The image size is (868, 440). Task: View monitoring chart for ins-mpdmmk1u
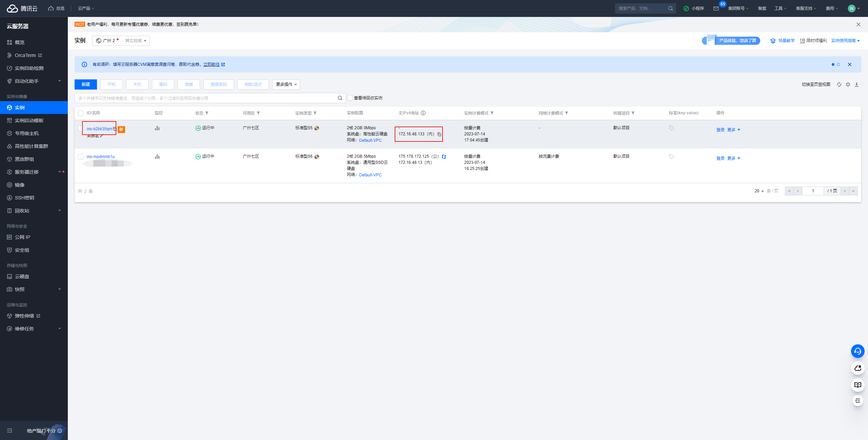[157, 157]
